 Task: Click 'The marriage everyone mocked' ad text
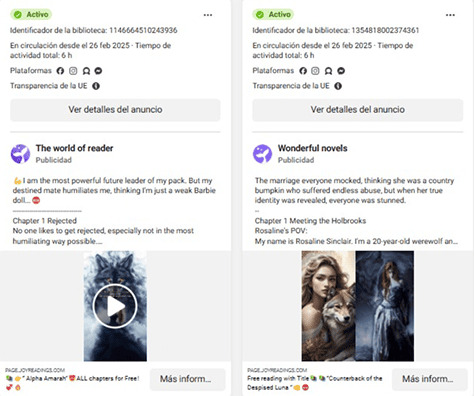click(355, 190)
